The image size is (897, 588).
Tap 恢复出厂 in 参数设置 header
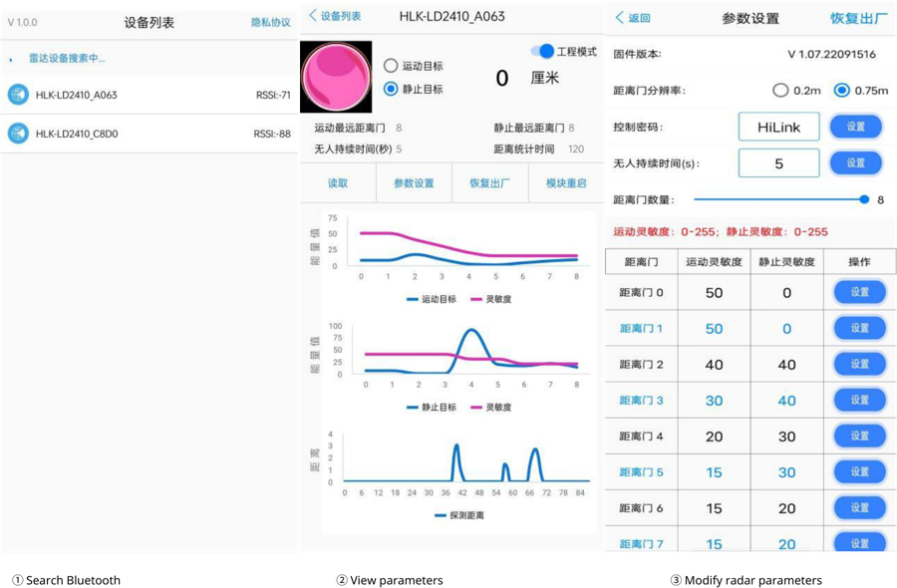pos(859,18)
